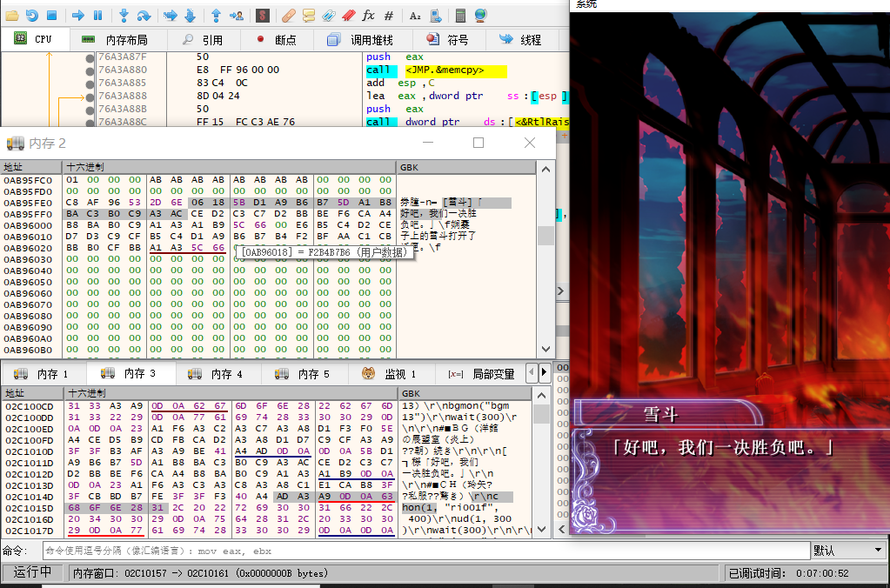Click the 十六进制 column header in 内存 2
The width and height of the screenshot is (890, 588).
85,166
